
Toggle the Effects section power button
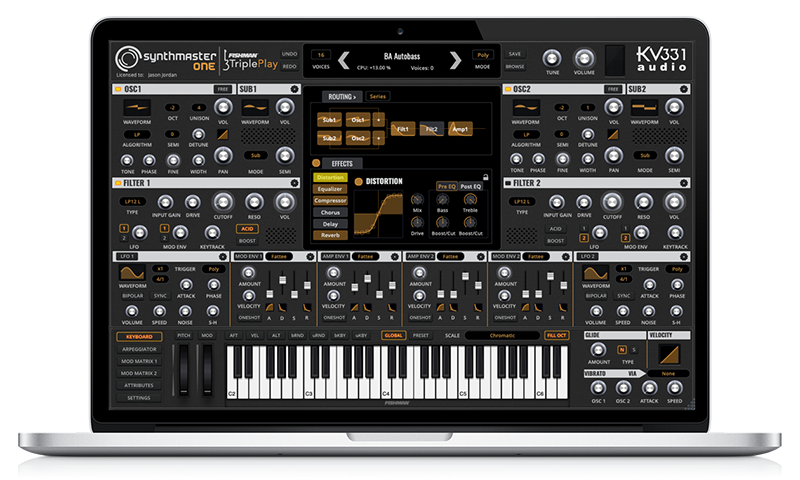point(316,163)
